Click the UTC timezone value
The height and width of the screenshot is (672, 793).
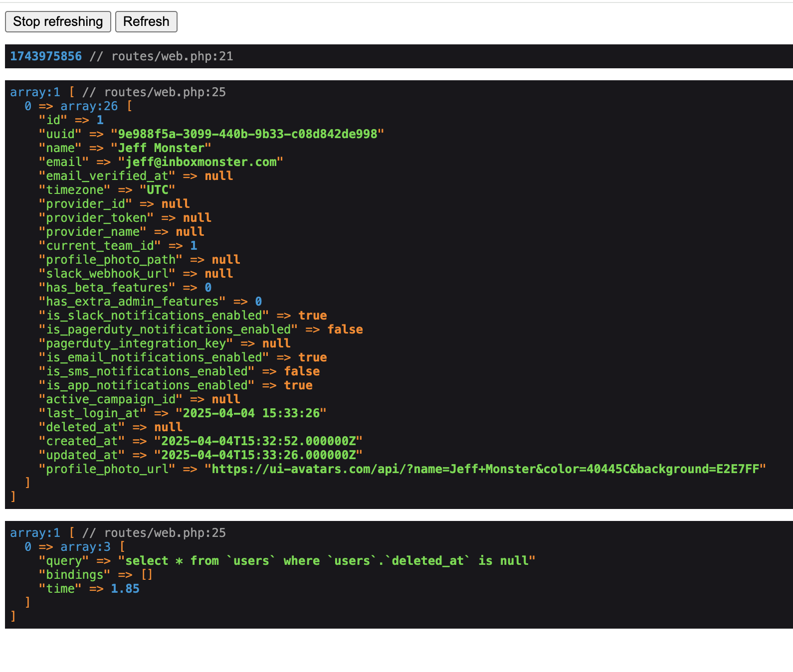pyautogui.click(x=158, y=190)
